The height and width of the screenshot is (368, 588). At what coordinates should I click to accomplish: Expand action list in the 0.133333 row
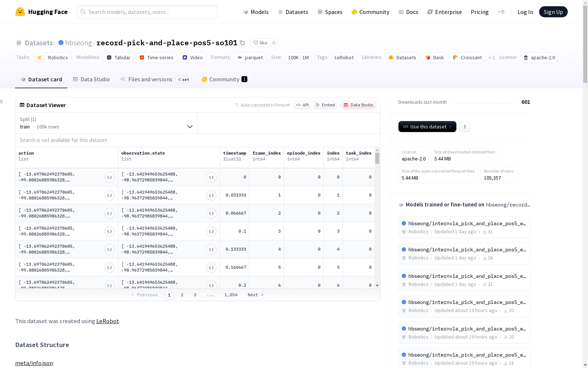110,250
